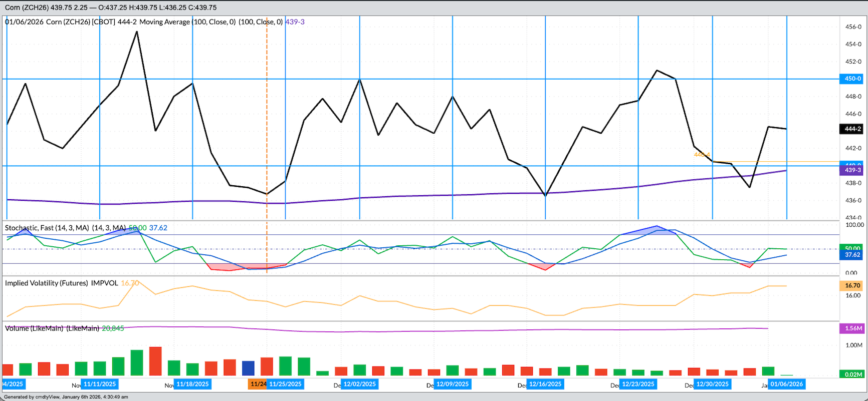This screenshot has width=868, height=401.
Task: Select the purple 1.56M volume axis tag
Action: pos(853,328)
